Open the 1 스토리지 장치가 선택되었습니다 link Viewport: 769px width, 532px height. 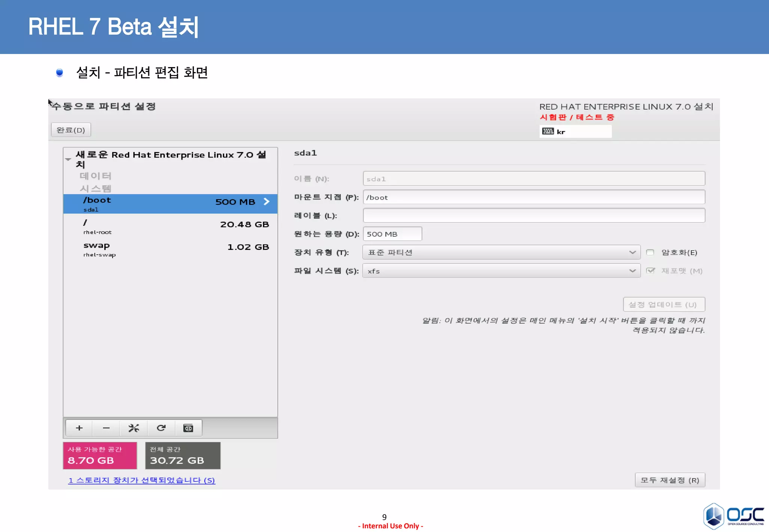coord(142,480)
